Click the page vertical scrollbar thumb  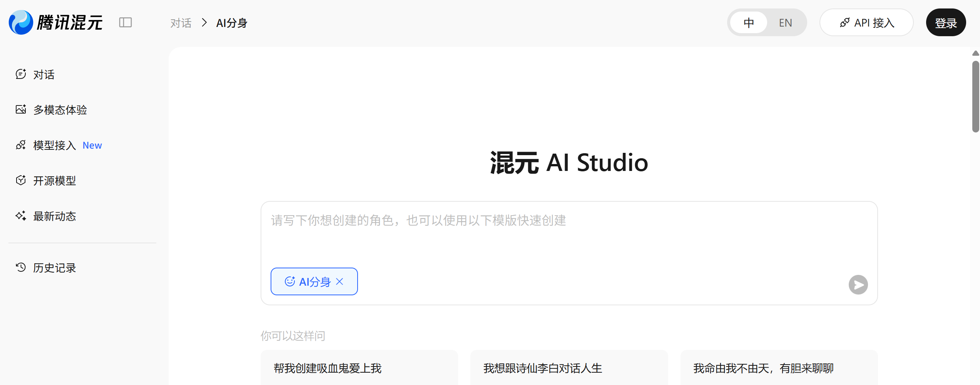[975, 96]
